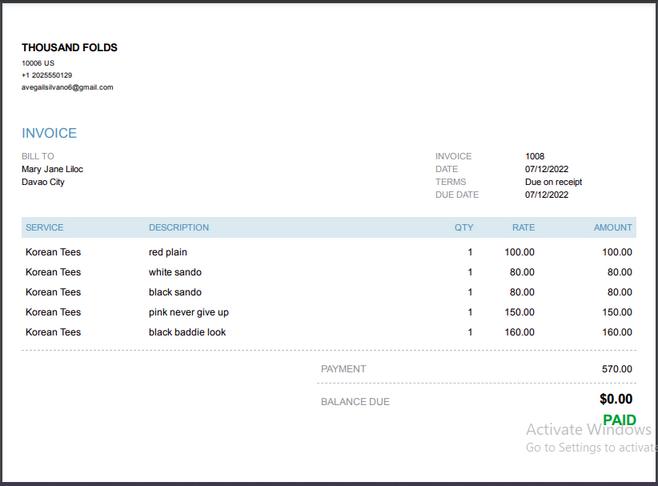The height and width of the screenshot is (486, 658).
Task: Click the QTY column header
Action: (x=463, y=228)
